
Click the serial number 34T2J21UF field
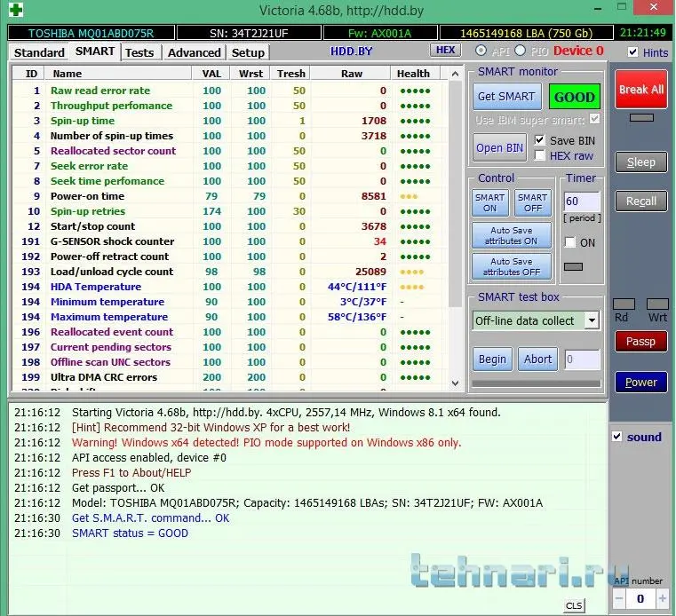click(x=249, y=33)
